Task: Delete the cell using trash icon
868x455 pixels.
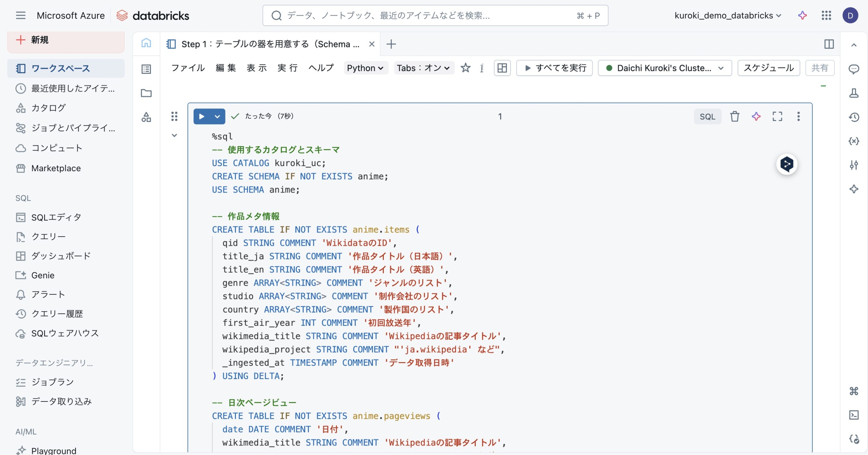Action: pyautogui.click(x=734, y=117)
